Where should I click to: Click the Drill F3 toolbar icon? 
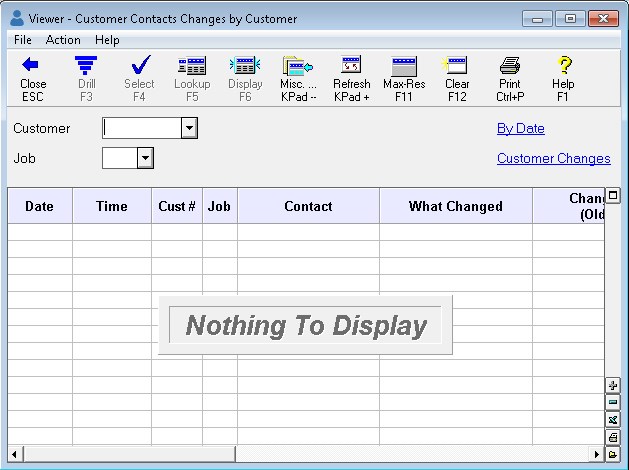coord(87,77)
